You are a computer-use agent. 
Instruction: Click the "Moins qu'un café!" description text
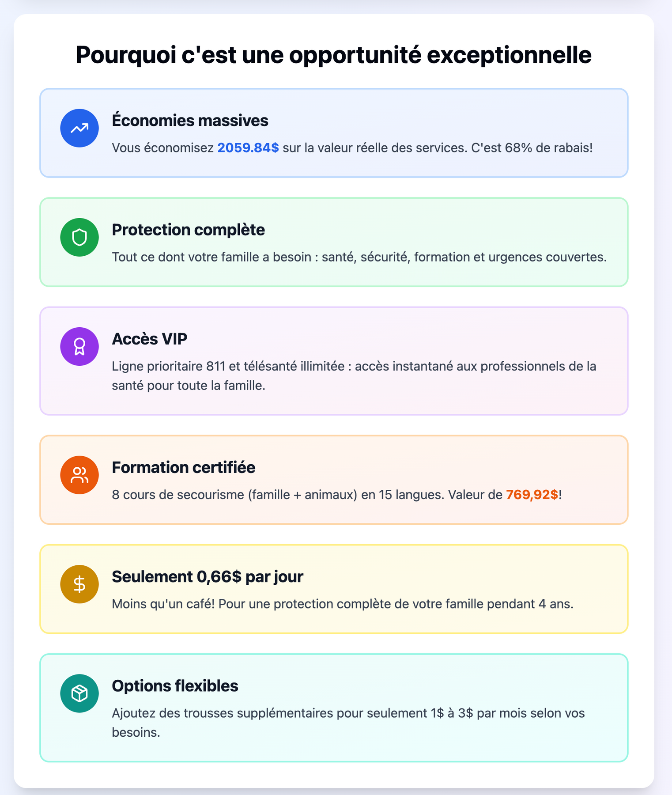342,604
